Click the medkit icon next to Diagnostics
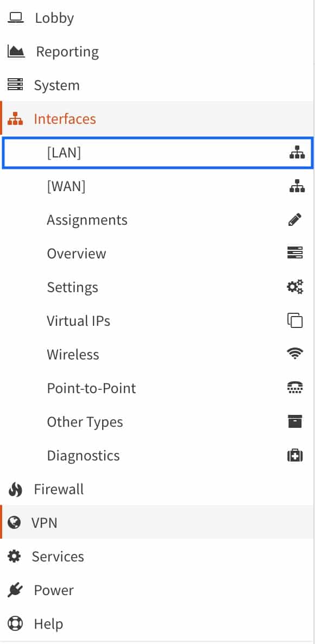 point(295,455)
